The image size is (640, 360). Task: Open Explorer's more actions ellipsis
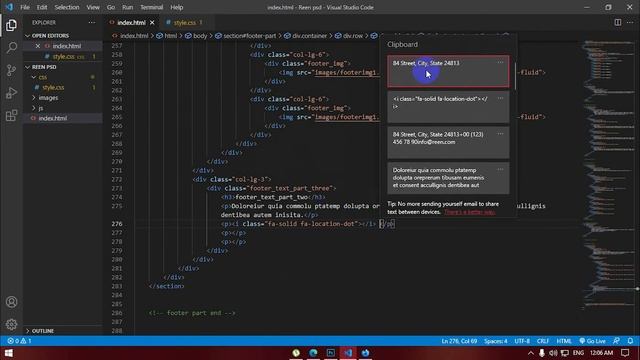pos(92,22)
